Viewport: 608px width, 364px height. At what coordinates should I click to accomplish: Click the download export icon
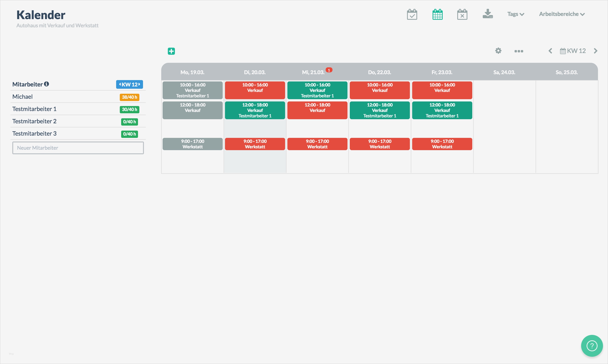click(x=488, y=14)
